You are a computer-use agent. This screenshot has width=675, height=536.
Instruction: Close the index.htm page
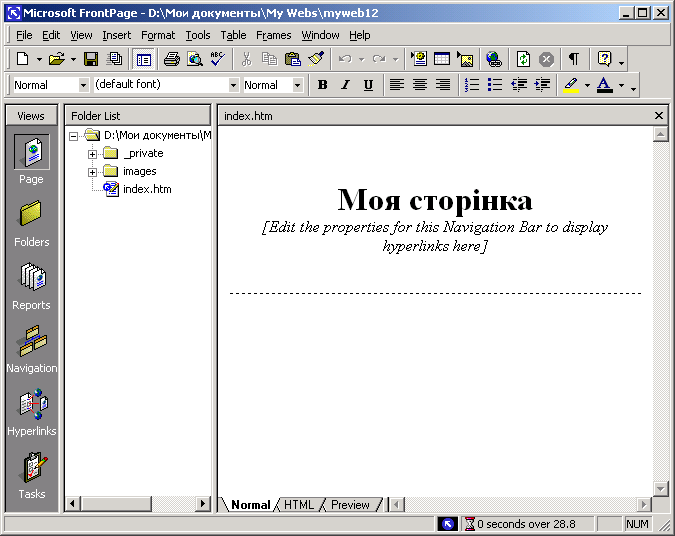(659, 115)
